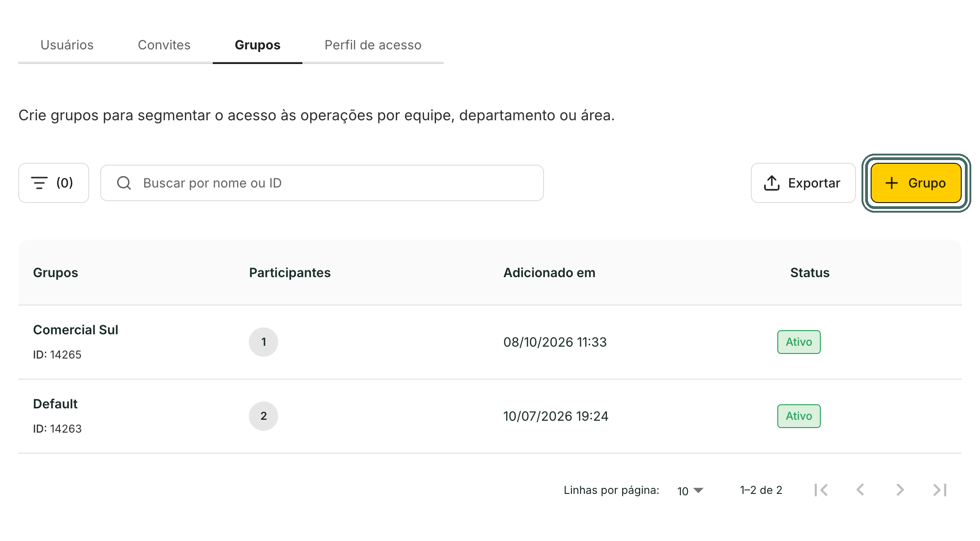Screen dimensions: 980x541
Task: Click the magnifier search icon
Action: tap(124, 183)
